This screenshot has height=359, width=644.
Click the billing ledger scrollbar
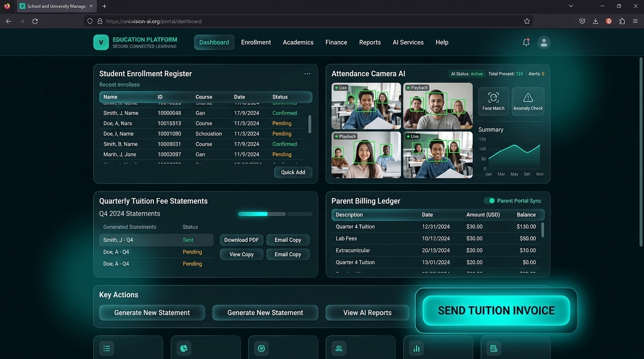pos(543,230)
